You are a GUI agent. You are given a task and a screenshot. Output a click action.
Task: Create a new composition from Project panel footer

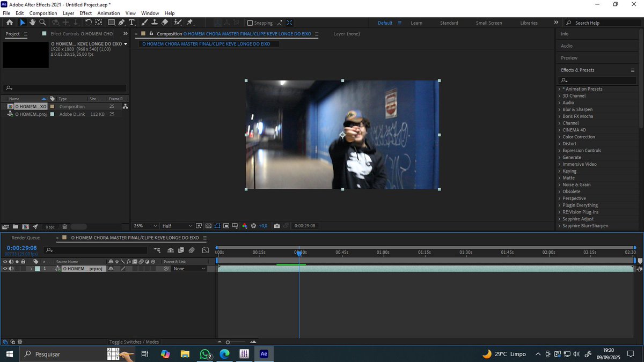pyautogui.click(x=25, y=227)
